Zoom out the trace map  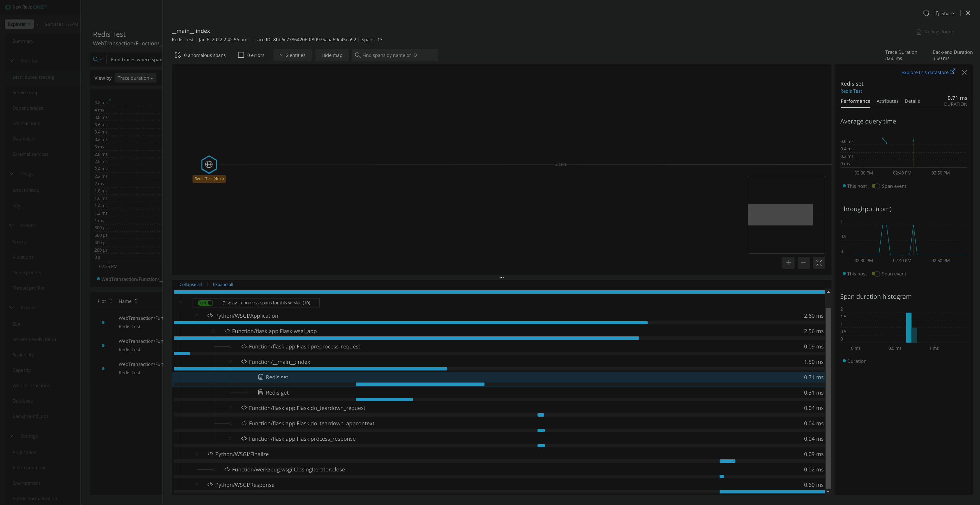coord(803,263)
